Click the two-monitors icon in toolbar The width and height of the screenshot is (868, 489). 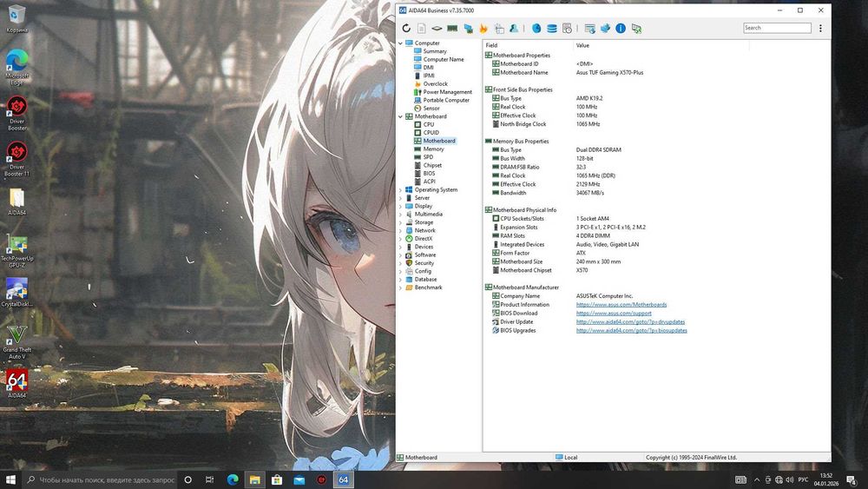469,29
